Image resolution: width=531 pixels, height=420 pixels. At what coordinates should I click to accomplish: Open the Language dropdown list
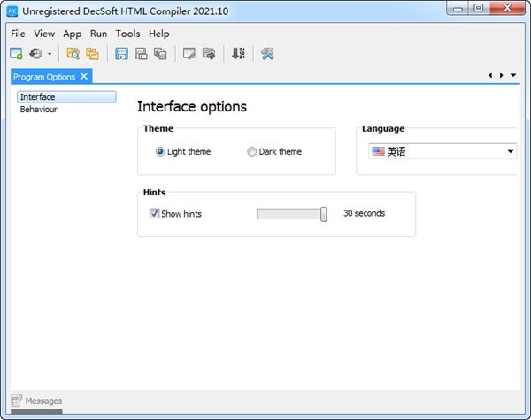coord(511,152)
